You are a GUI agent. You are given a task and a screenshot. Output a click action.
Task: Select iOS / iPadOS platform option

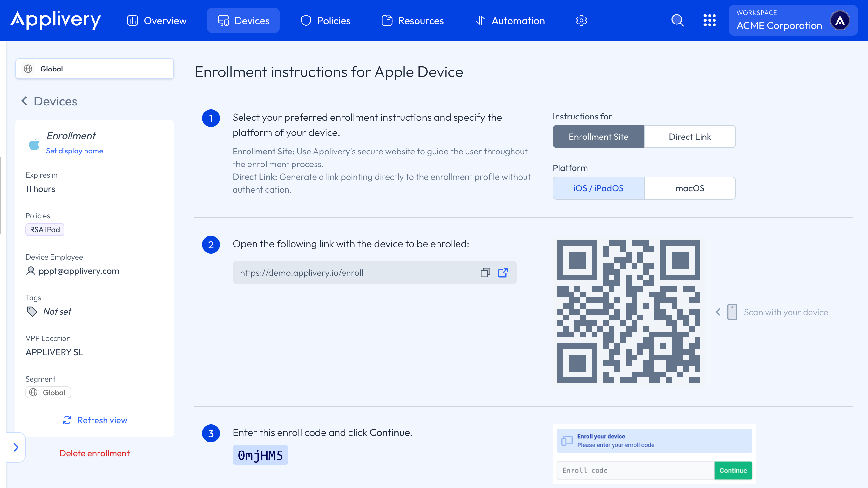[x=599, y=188]
